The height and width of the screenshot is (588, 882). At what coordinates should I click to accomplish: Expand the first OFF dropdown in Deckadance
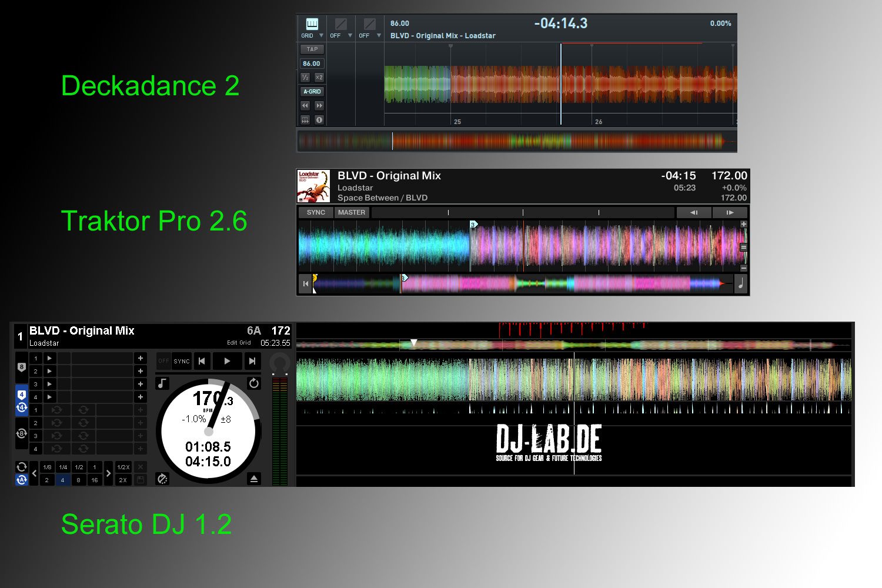(x=350, y=36)
